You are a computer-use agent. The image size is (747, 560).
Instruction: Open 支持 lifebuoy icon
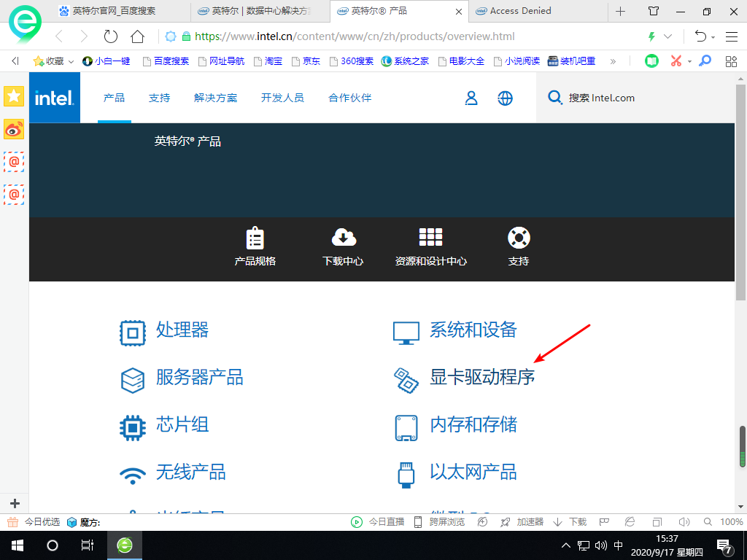click(x=519, y=238)
